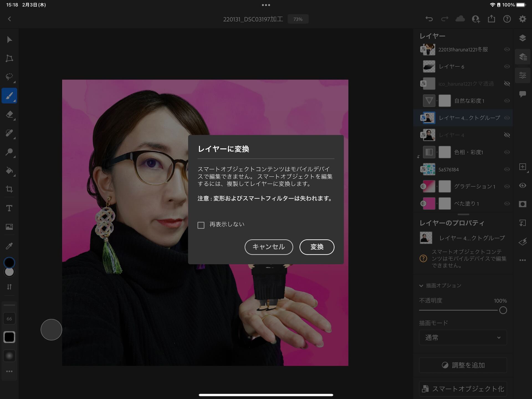Image resolution: width=532 pixels, height=399 pixels.
Task: Select the 5a576184 layer thumbnail
Action: [429, 169]
